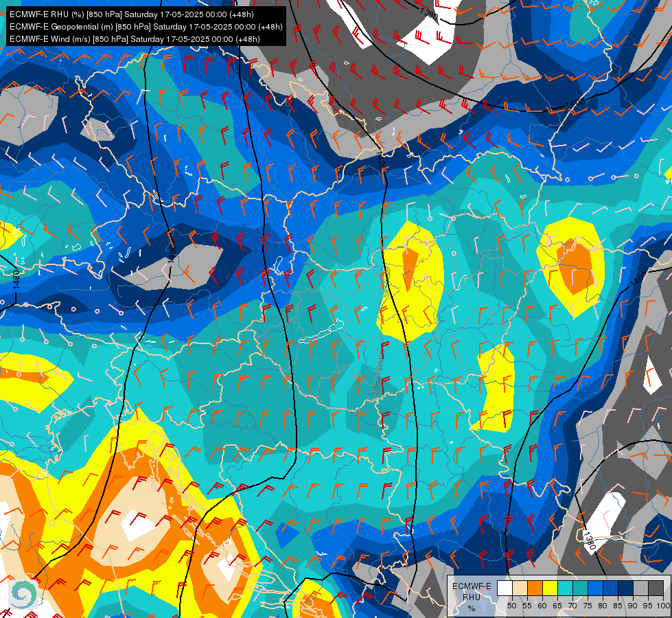Screen dimensions: 672x618
Task: Click the legend value label '50'
Action: pos(511,606)
